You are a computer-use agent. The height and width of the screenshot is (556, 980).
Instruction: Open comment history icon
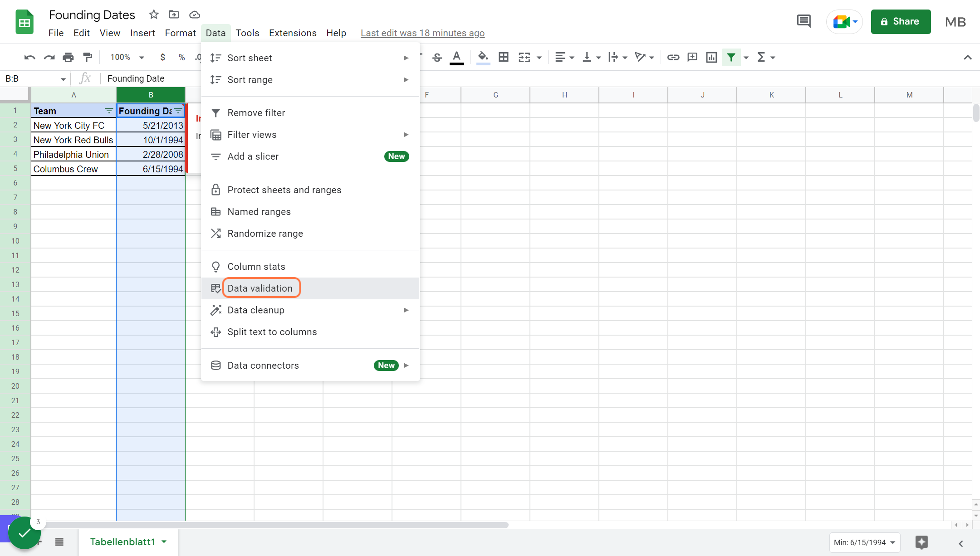click(x=804, y=21)
